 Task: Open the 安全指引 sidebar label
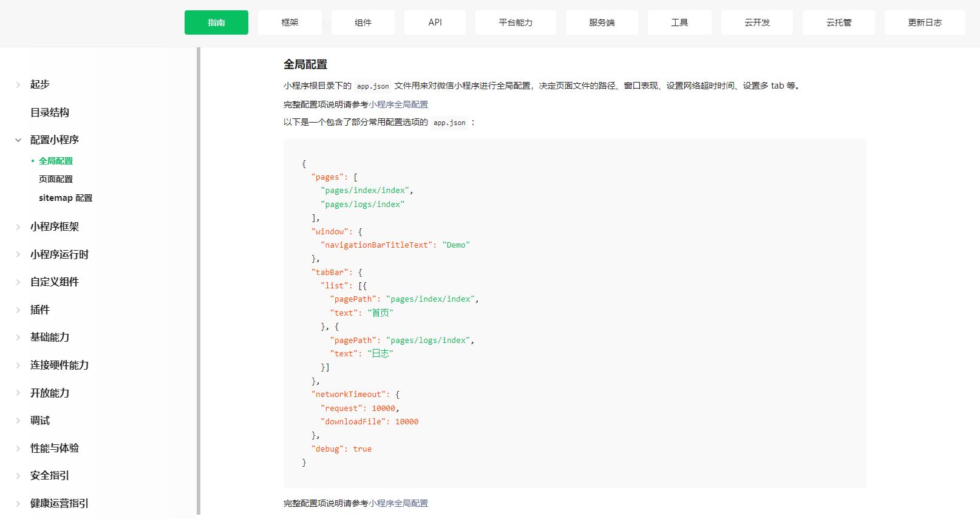[x=50, y=475]
